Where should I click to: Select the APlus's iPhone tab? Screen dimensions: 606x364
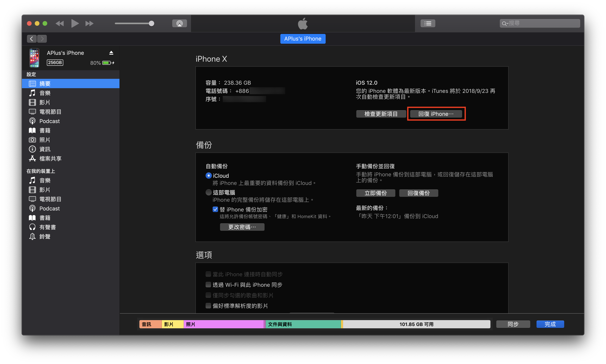pyautogui.click(x=303, y=39)
